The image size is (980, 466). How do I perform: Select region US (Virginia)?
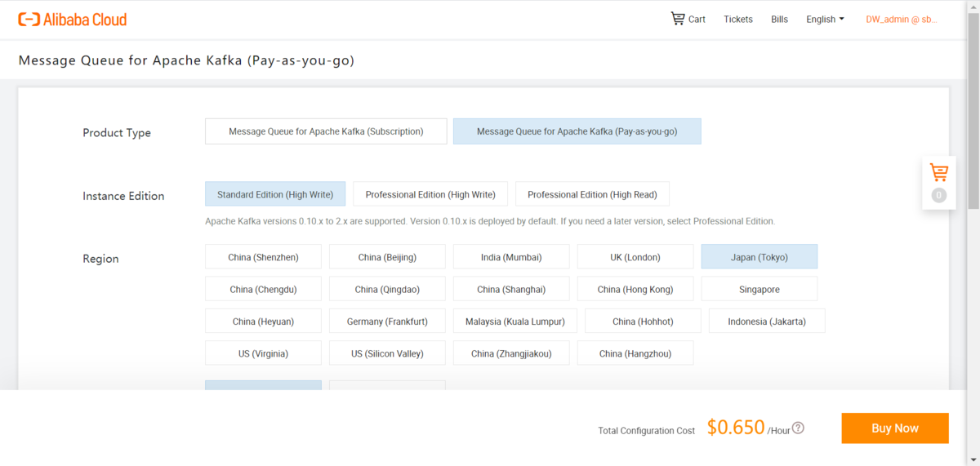coord(263,353)
